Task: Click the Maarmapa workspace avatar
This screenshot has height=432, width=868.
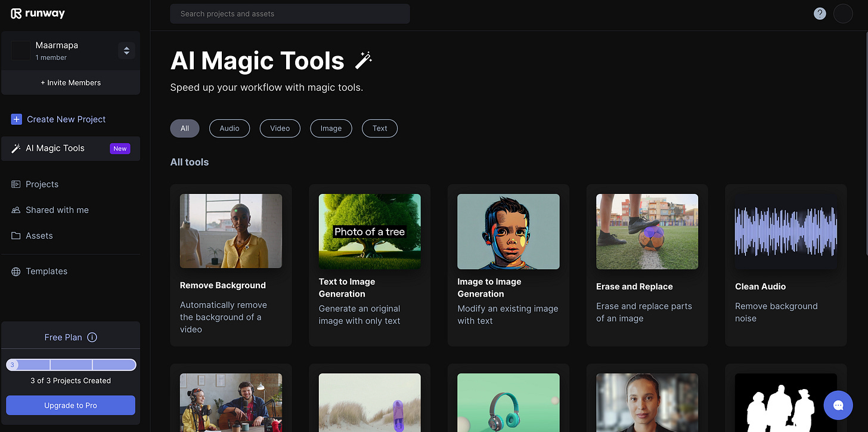Action: click(x=21, y=51)
